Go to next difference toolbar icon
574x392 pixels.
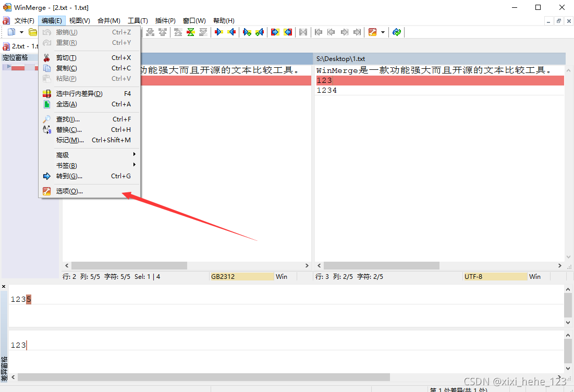[150, 32]
